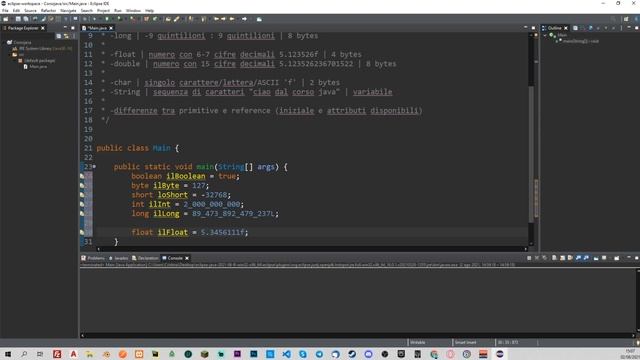Screen dimensions: 640x360
Task: Click warning marker beside ilFloat line
Action: coord(82,232)
